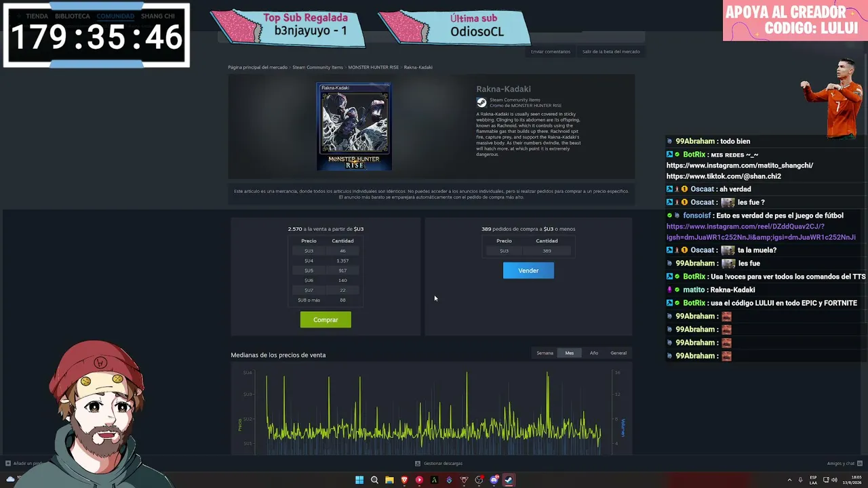
Task: Switch the price chart to Año
Action: pos(594,353)
